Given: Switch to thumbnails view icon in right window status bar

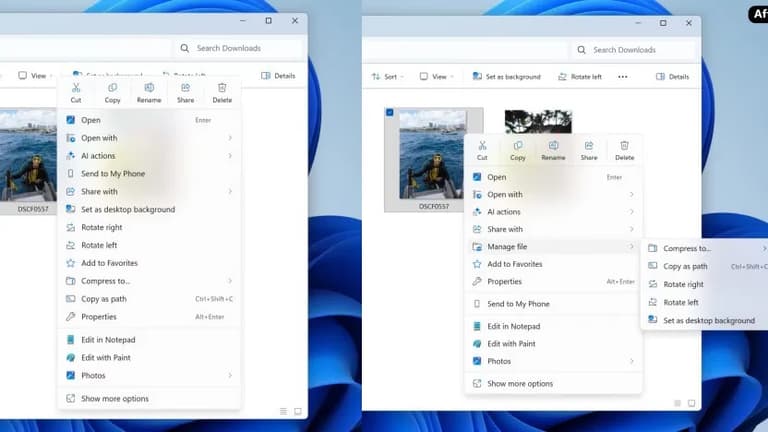Looking at the screenshot, I should tap(692, 403).
